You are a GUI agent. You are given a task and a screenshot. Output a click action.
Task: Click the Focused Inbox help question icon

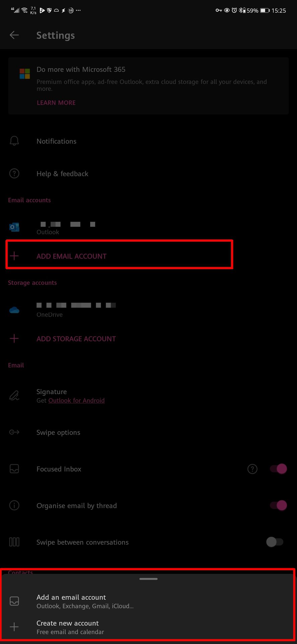point(252,469)
